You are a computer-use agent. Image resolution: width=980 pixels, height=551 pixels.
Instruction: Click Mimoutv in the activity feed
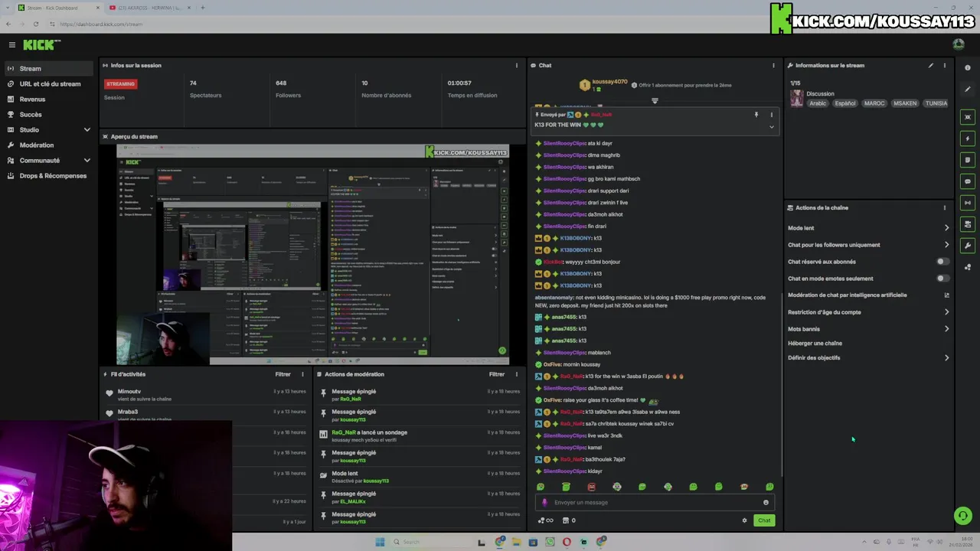click(129, 392)
